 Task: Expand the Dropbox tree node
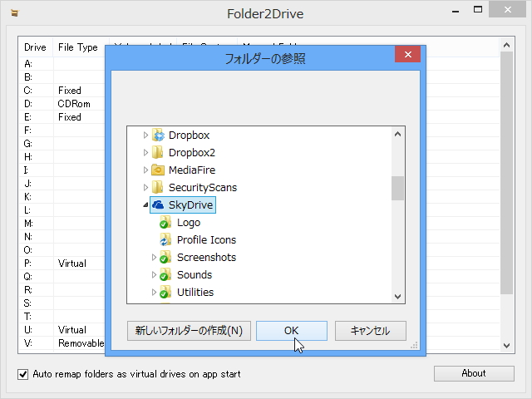click(x=145, y=135)
